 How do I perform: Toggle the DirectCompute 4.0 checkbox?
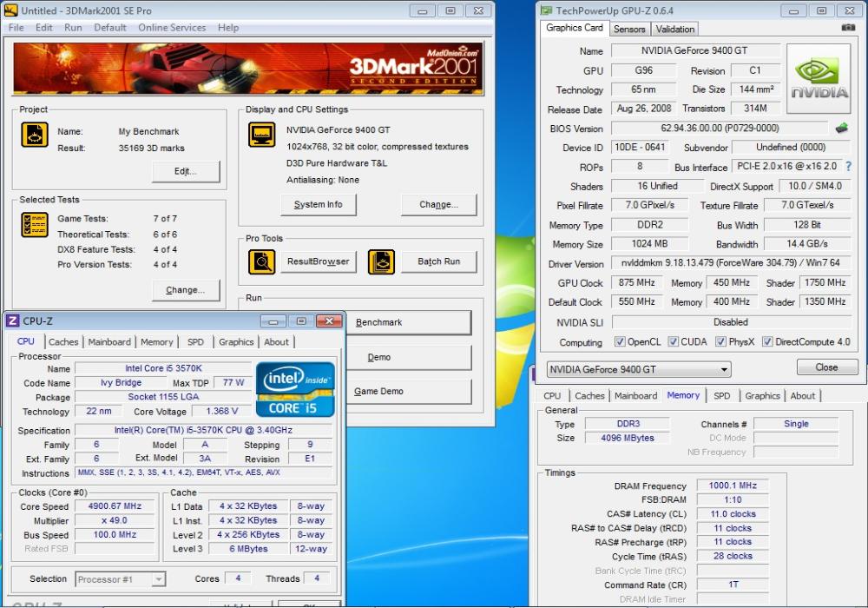tap(768, 341)
